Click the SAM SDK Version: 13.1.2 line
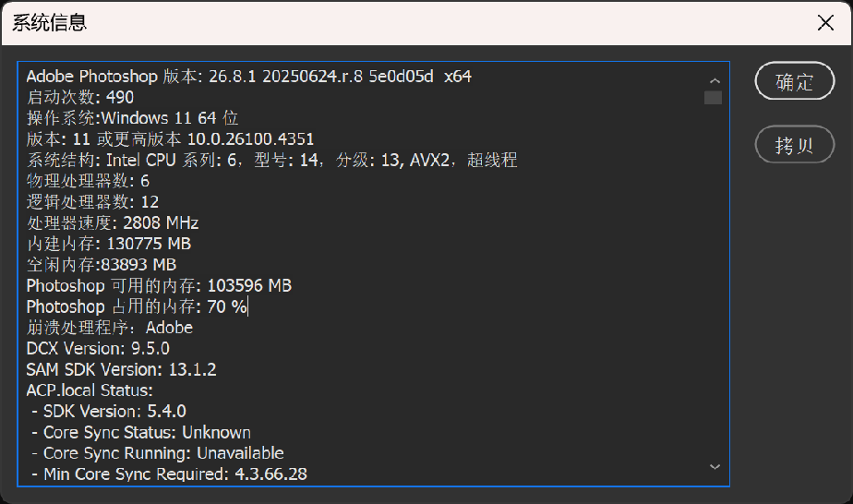Image resolution: width=853 pixels, height=504 pixels. 121,370
